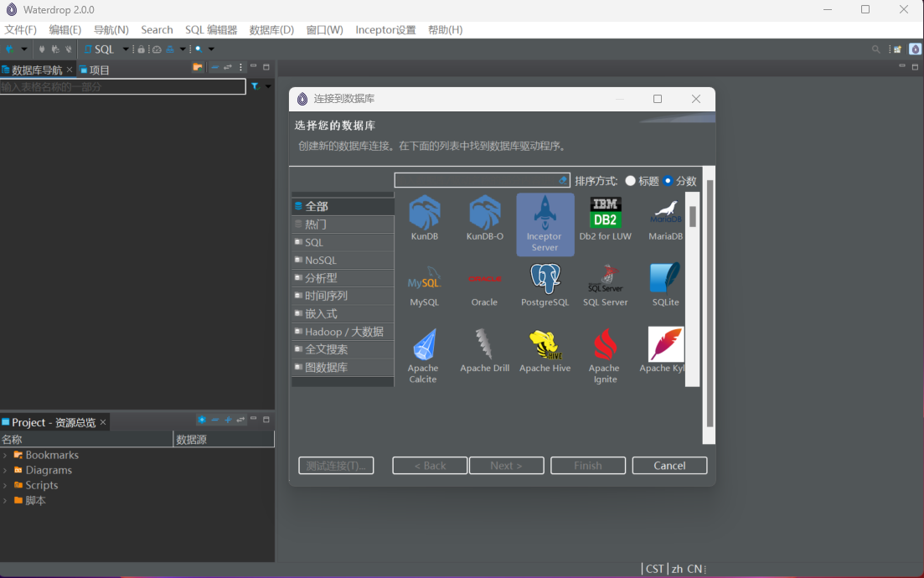Screen dimensions: 924x578
Task: Show the 图数据库 driver category
Action: [x=343, y=368]
